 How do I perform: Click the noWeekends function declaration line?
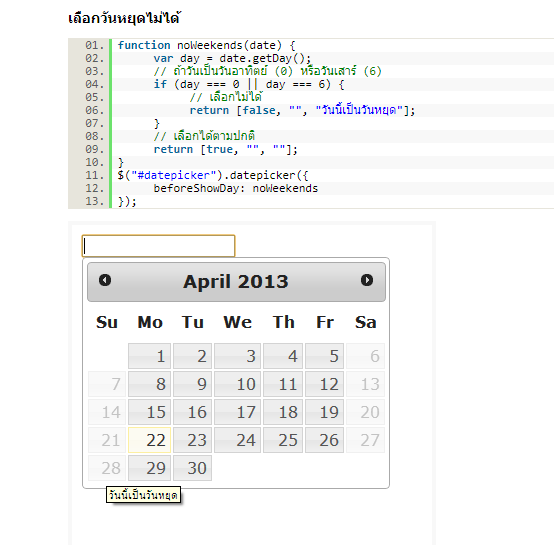click(x=206, y=45)
